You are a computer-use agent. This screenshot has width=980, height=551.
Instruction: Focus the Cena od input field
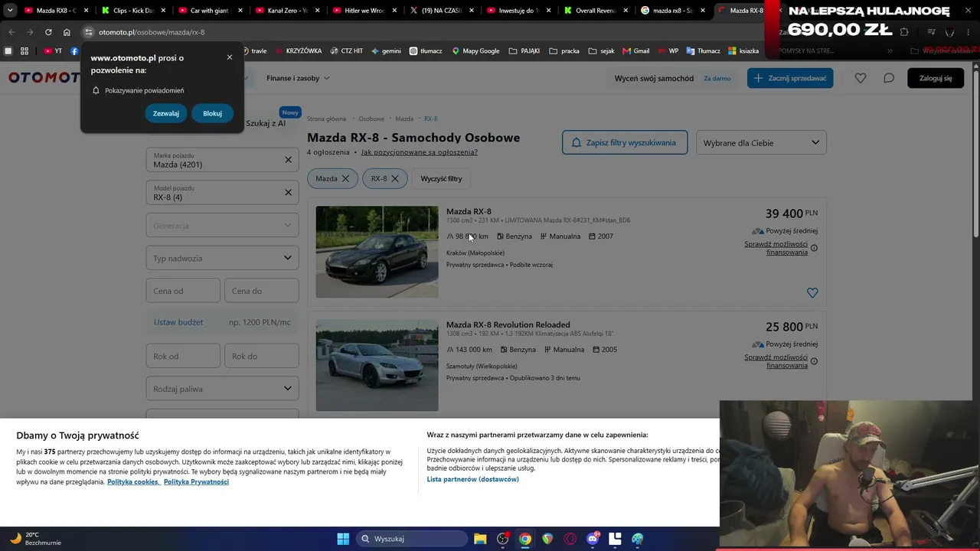pyautogui.click(x=183, y=291)
